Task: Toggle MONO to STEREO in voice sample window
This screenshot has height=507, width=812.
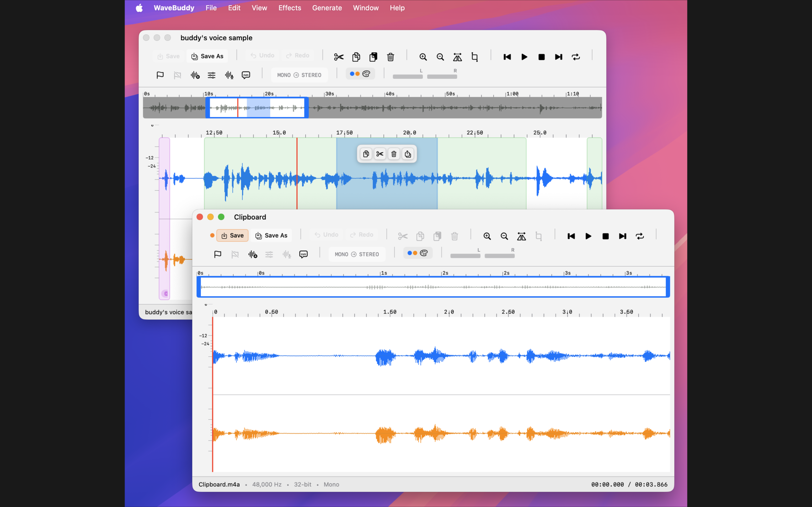Action: point(299,75)
